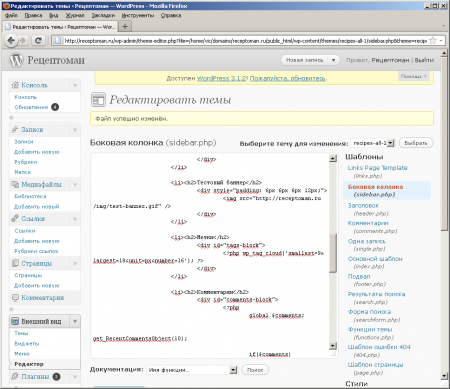The height and width of the screenshot is (389, 450).
Task: Open the Закладки menu in Firefox
Action: (x=103, y=15)
